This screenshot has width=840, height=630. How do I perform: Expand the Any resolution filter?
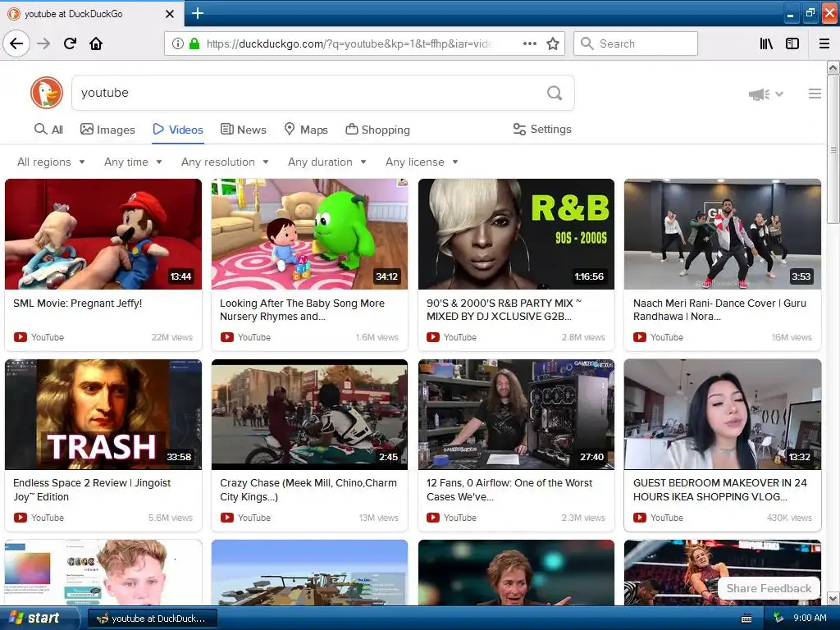coord(225,162)
